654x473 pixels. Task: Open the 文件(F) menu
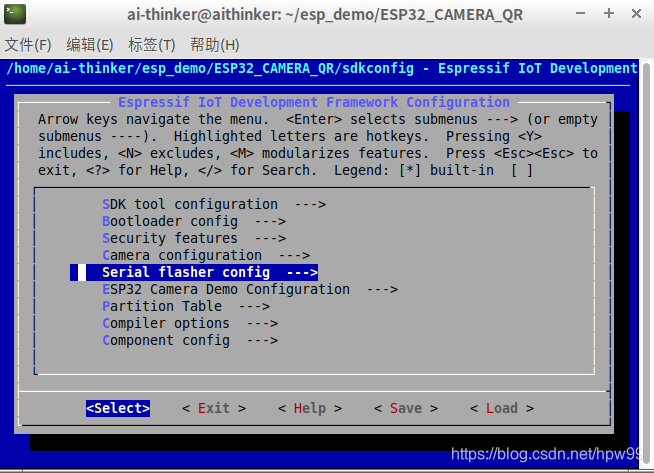point(28,45)
